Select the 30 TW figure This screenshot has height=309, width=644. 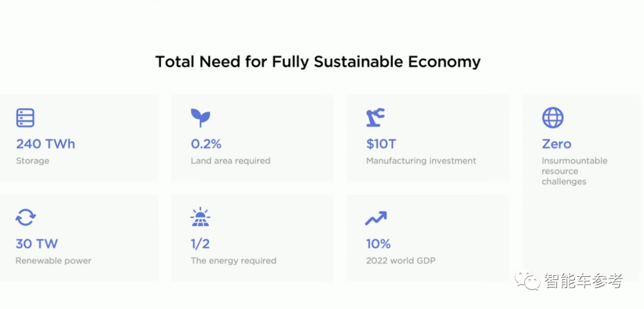[36, 244]
